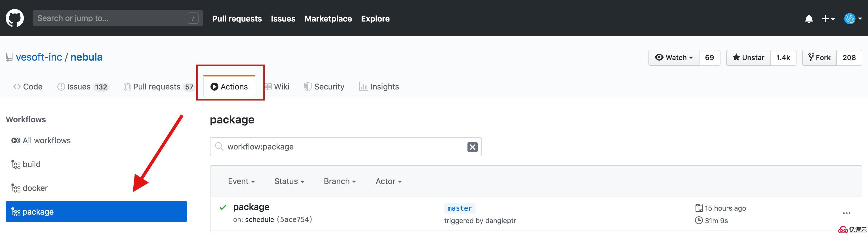View the 69 watchers count
This screenshot has width=868, height=233.
(709, 57)
